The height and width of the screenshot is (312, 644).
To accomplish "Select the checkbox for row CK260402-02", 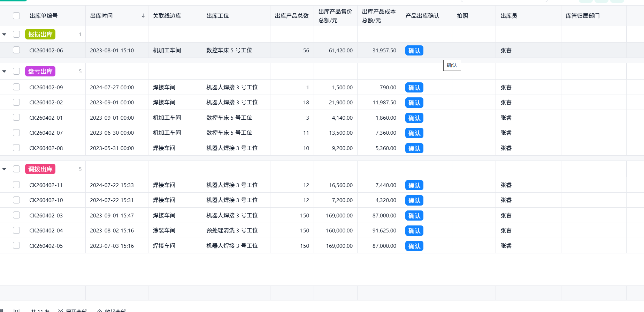I will point(16,102).
